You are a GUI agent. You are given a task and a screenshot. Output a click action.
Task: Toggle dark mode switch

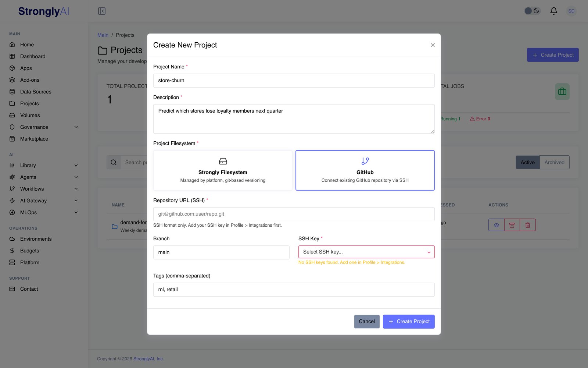coord(532,11)
